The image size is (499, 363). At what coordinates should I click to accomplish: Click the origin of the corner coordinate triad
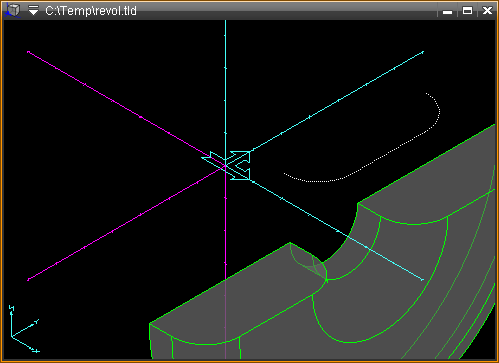click(x=12, y=336)
